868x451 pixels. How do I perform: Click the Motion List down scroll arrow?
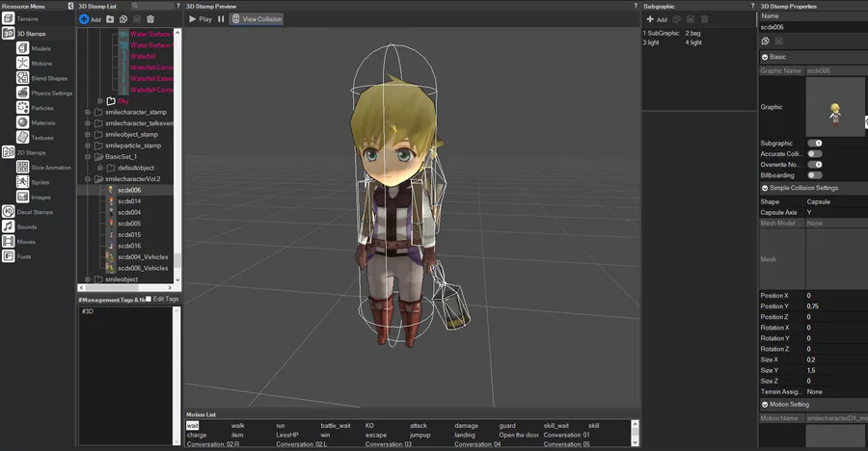(x=635, y=442)
